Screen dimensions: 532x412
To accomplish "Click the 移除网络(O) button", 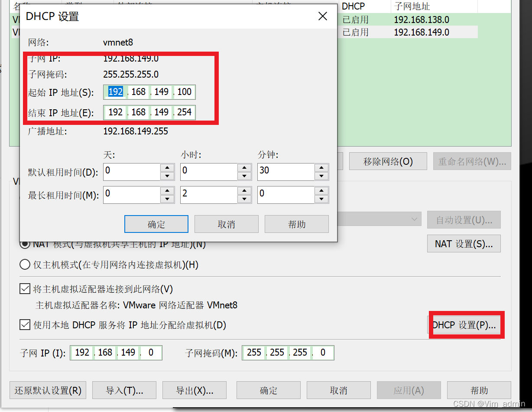I will click(x=388, y=162).
